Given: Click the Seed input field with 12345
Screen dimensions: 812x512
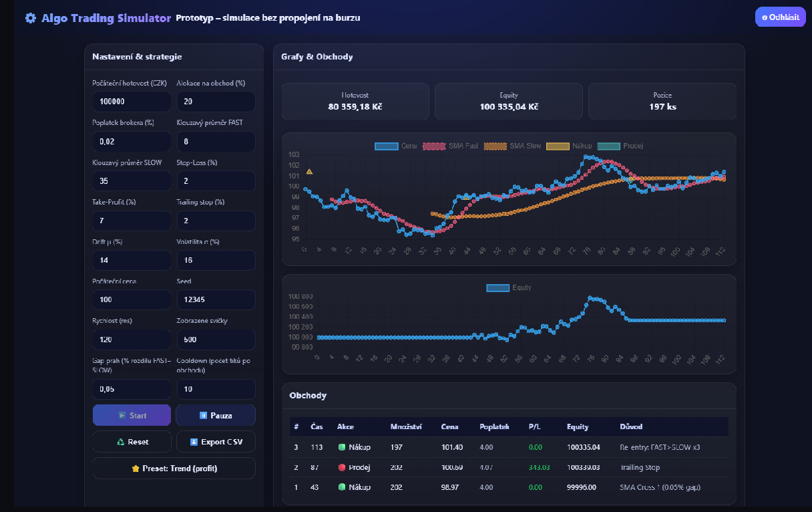Looking at the screenshot, I should (x=215, y=299).
